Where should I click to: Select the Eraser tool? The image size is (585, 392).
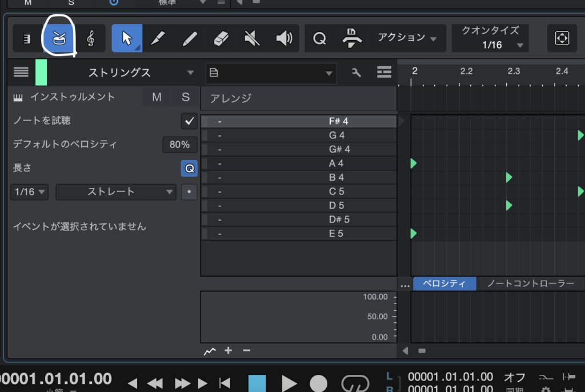(221, 39)
